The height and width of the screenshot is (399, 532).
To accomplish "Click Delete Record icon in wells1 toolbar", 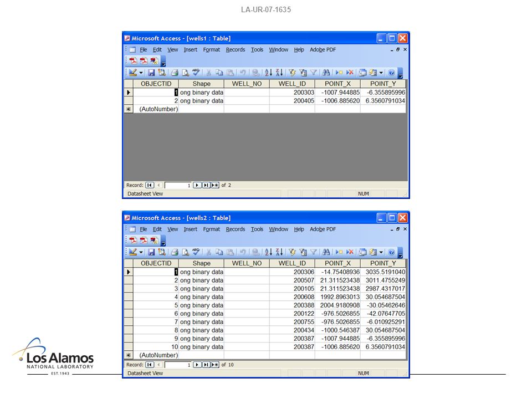I will click(350, 73).
